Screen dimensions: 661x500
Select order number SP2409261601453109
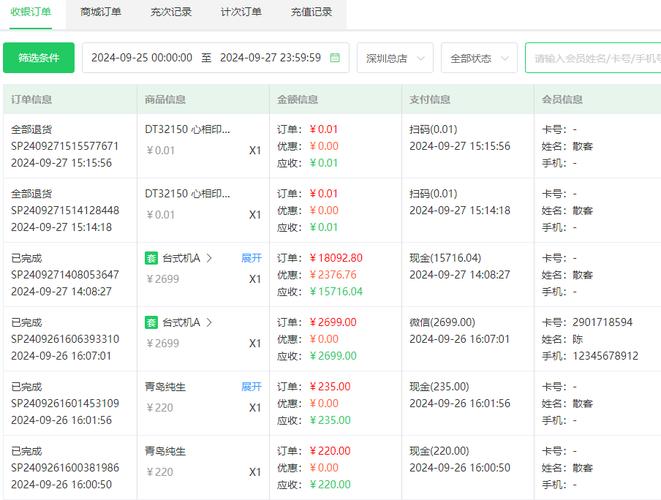tap(65, 403)
